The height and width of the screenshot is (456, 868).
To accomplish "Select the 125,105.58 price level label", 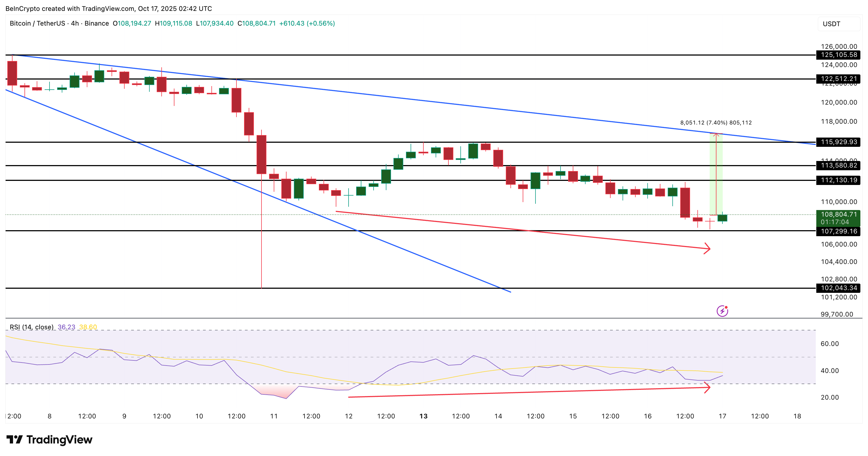I will coord(838,55).
